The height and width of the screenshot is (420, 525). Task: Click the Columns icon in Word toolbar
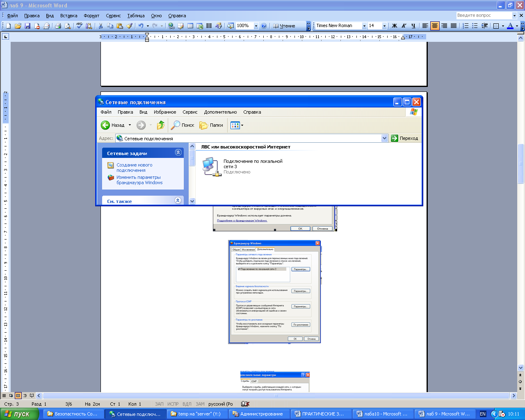tap(209, 26)
